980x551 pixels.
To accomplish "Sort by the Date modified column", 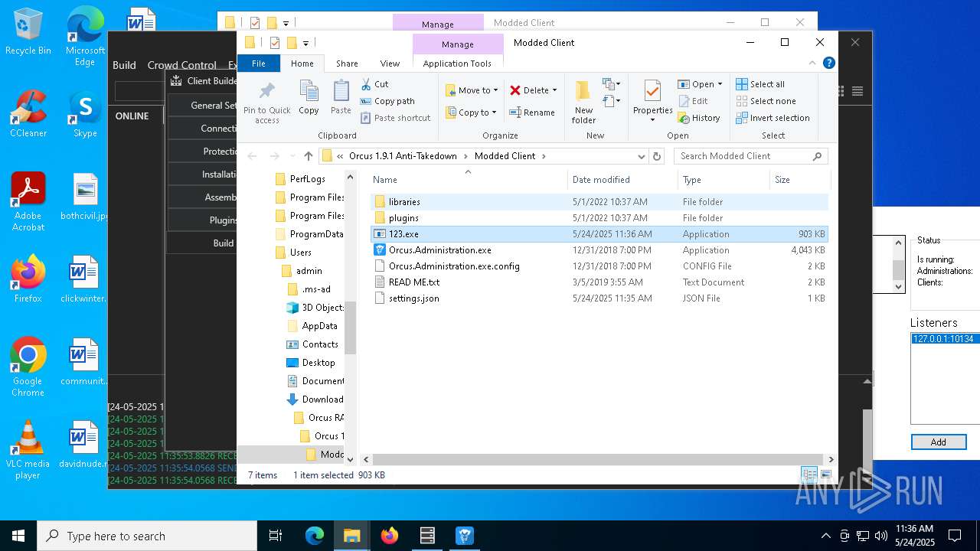I will point(622,180).
